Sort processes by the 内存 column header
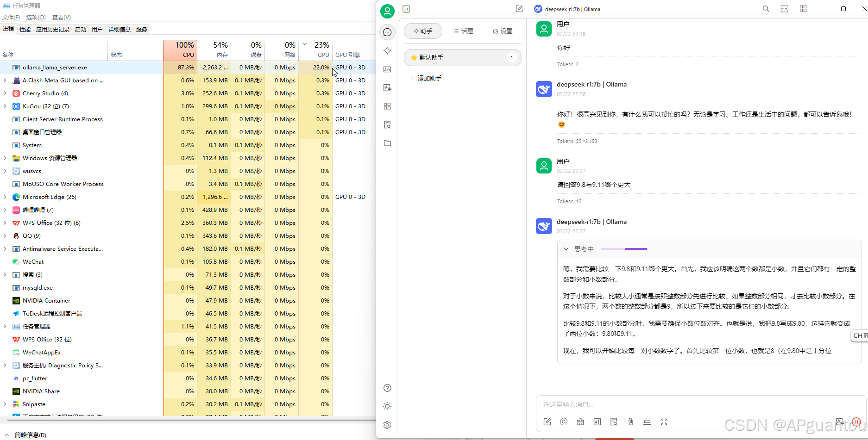Viewport: 868px width, 440px height. point(214,50)
